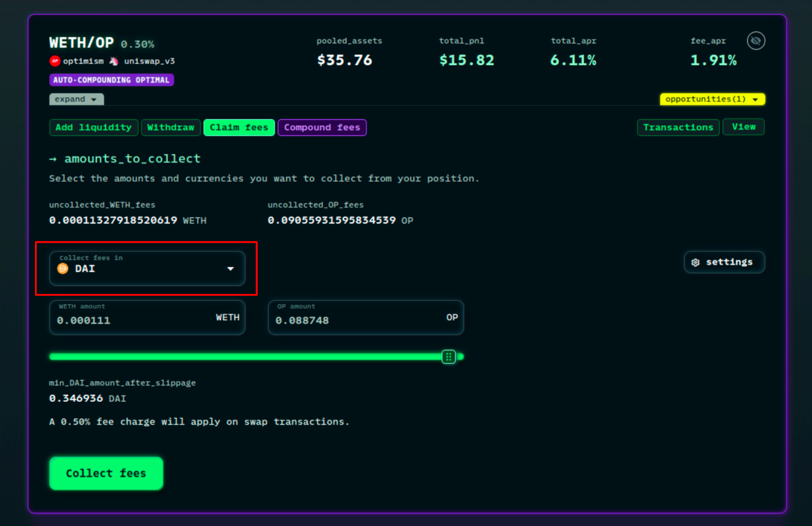The height and width of the screenshot is (526, 812).
Task: Open the Compound fees tab
Action: (322, 128)
